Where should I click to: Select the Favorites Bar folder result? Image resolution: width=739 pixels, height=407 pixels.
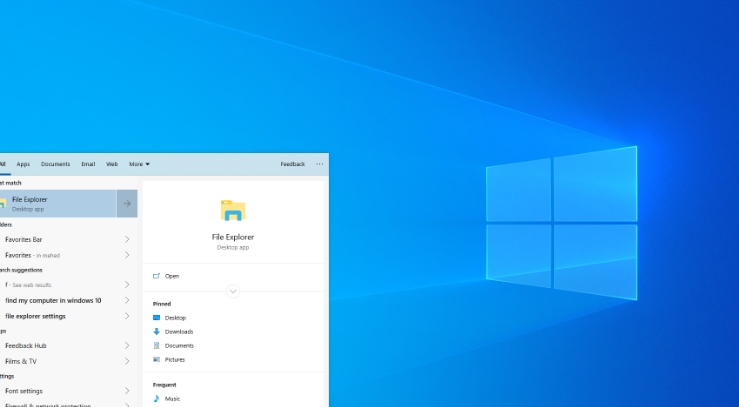[24, 239]
